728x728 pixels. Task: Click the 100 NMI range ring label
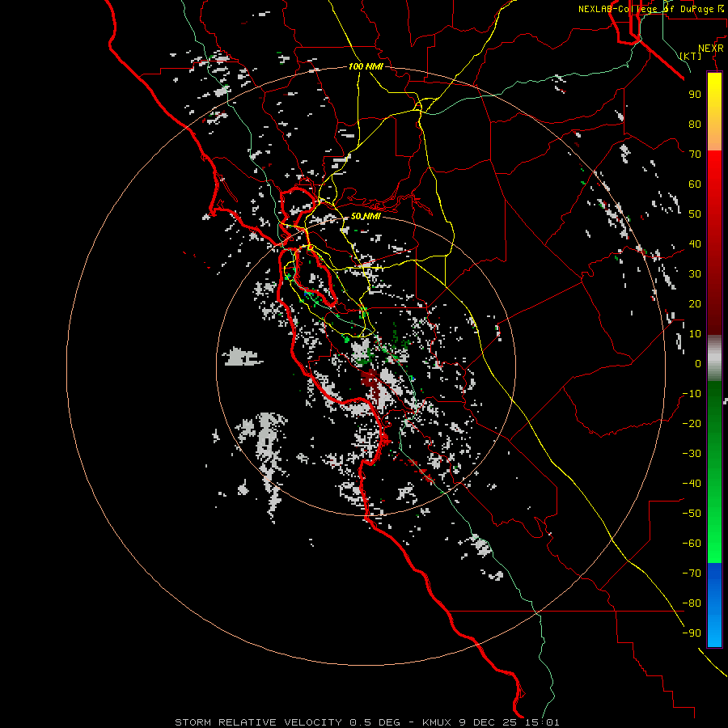(366, 66)
